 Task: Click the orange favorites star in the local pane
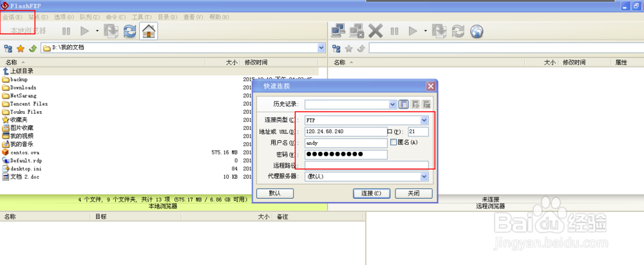coord(21,49)
